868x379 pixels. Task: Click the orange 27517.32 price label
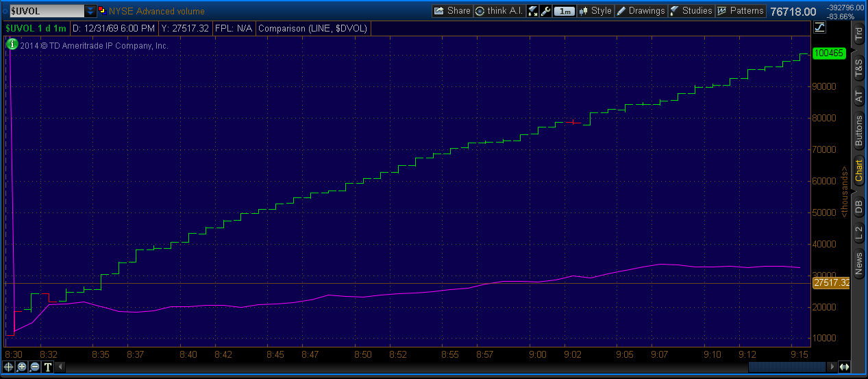pyautogui.click(x=831, y=282)
